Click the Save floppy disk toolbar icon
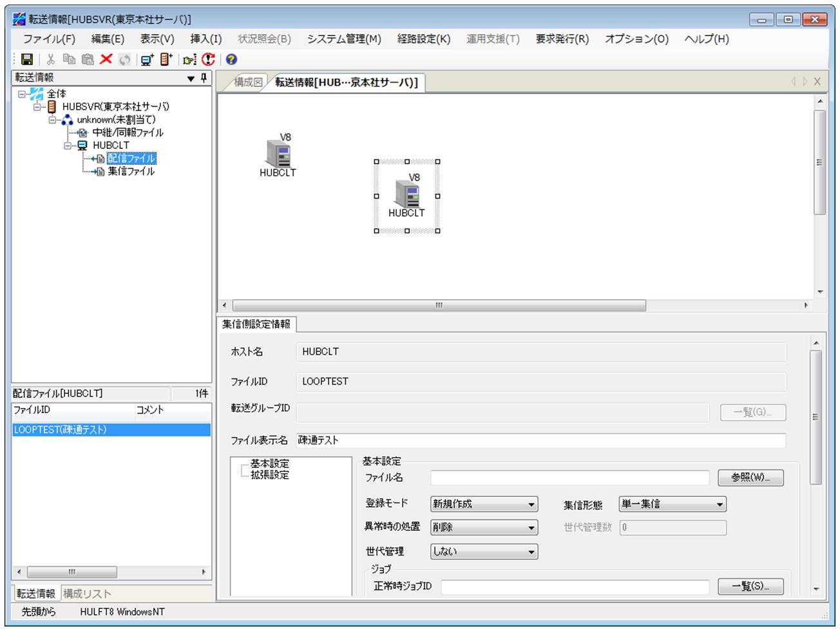The width and height of the screenshot is (840, 631). click(27, 59)
